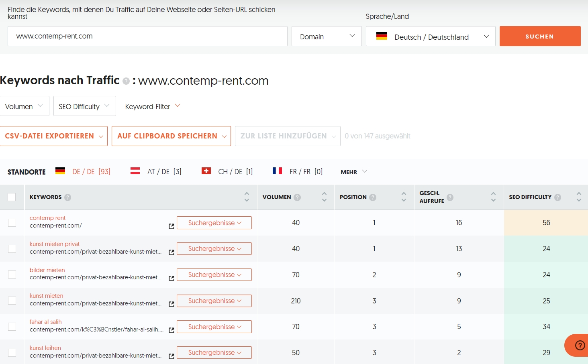Viewport: 588px width, 364px height.
Task: Expand the Keyword-Filter options
Action: [x=153, y=106]
